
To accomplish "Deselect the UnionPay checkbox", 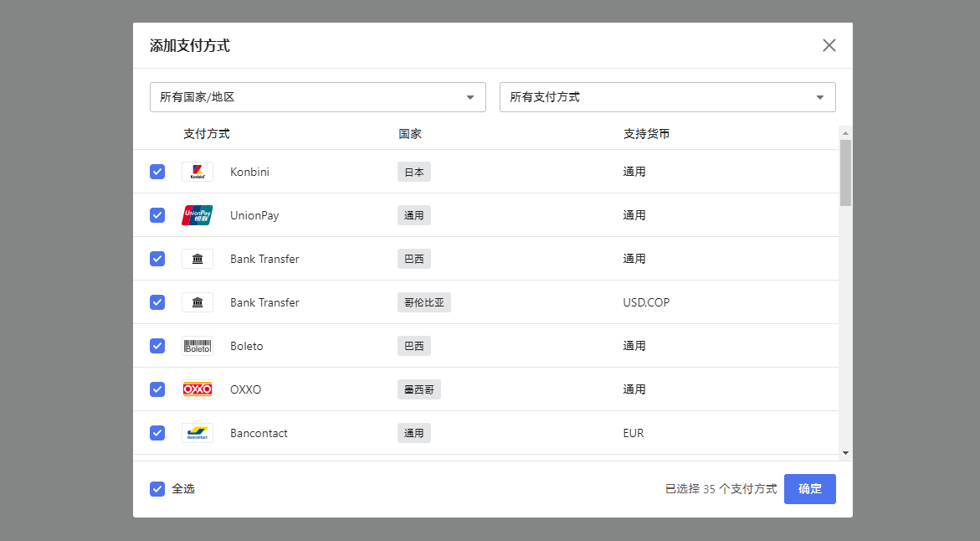I will coord(157,215).
